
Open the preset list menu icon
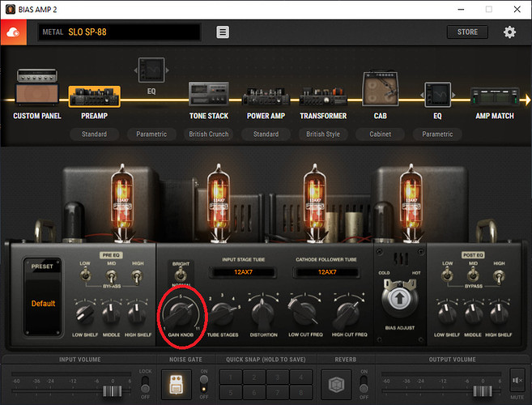(223, 32)
